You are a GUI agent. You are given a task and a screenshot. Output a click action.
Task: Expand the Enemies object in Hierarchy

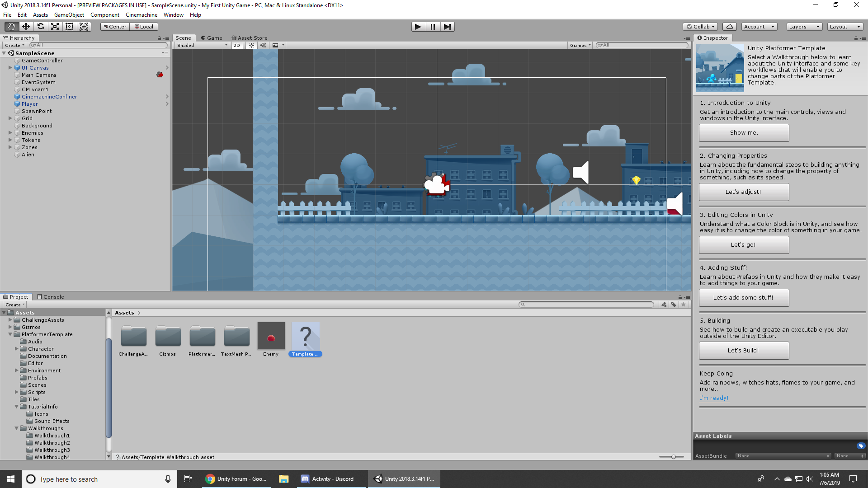pos(10,133)
